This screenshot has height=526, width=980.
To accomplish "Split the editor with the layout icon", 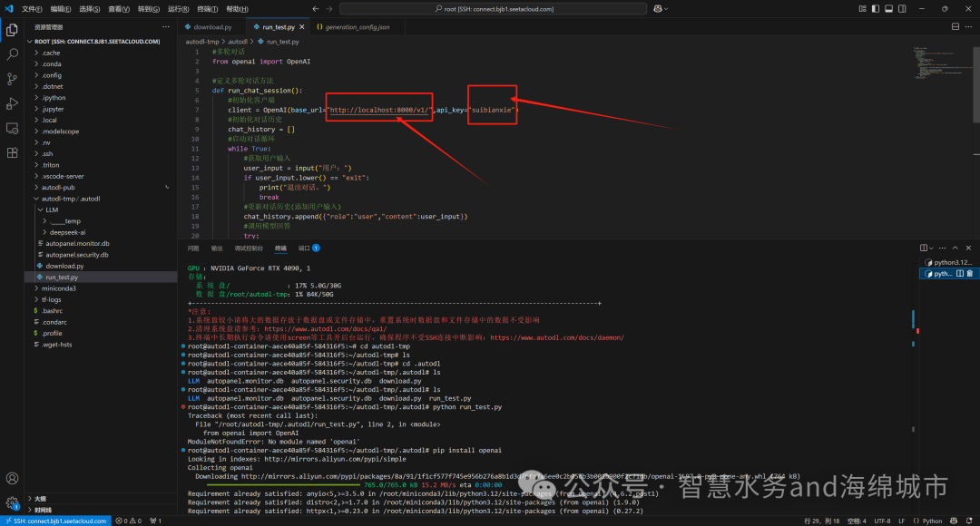I will 955,27.
